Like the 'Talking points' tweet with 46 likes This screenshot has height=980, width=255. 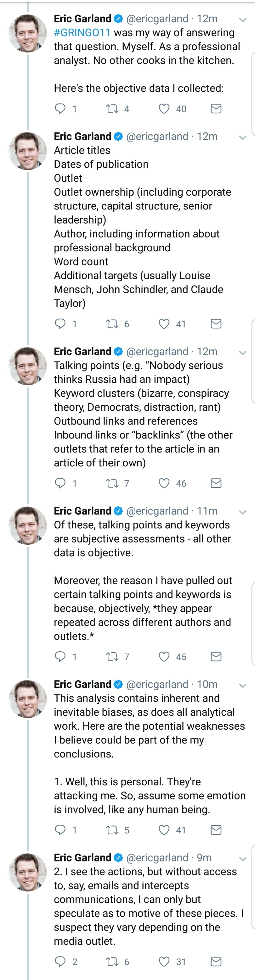(x=164, y=483)
